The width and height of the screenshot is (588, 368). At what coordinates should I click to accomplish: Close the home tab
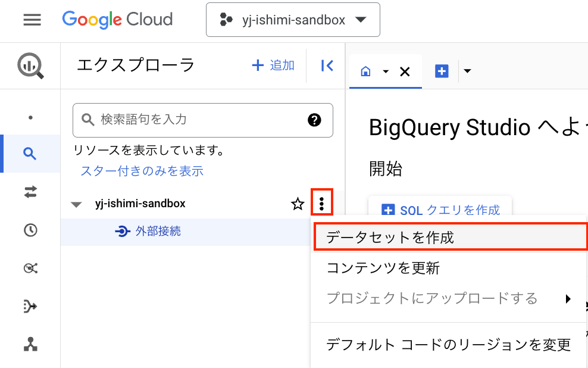(x=405, y=71)
